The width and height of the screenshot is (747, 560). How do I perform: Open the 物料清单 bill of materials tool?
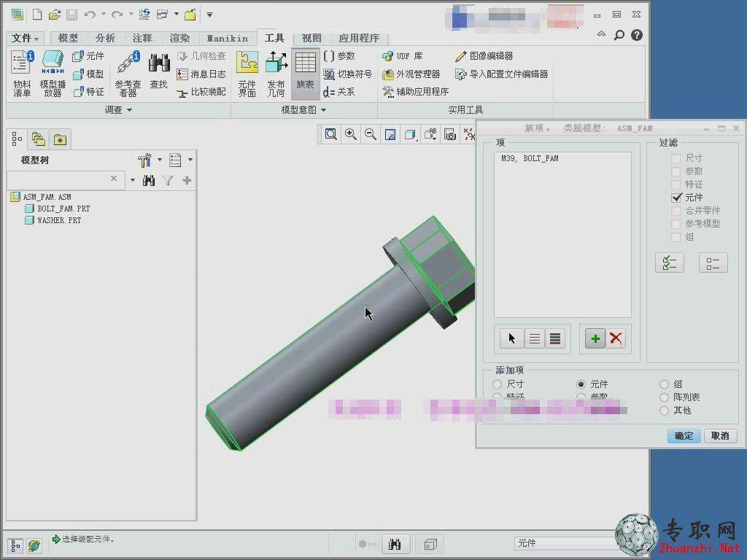pos(22,74)
